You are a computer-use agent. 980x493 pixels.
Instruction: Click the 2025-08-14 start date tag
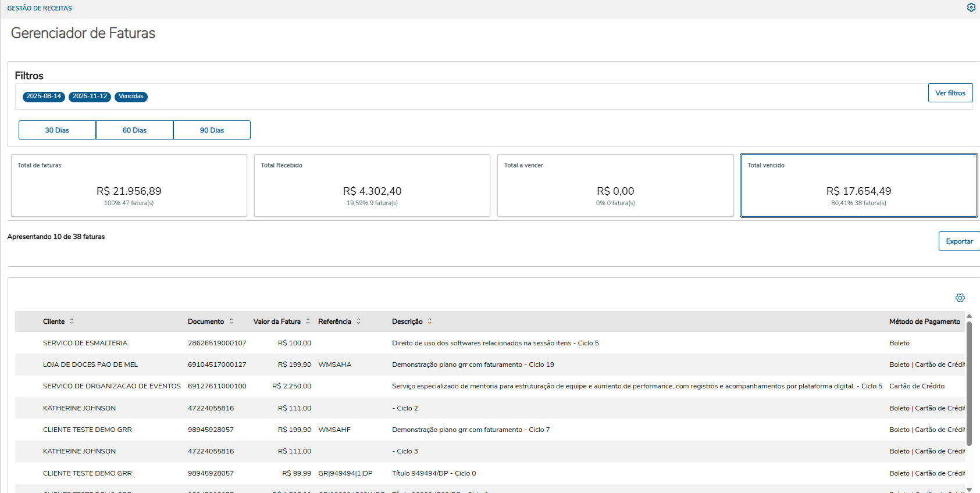[44, 97]
